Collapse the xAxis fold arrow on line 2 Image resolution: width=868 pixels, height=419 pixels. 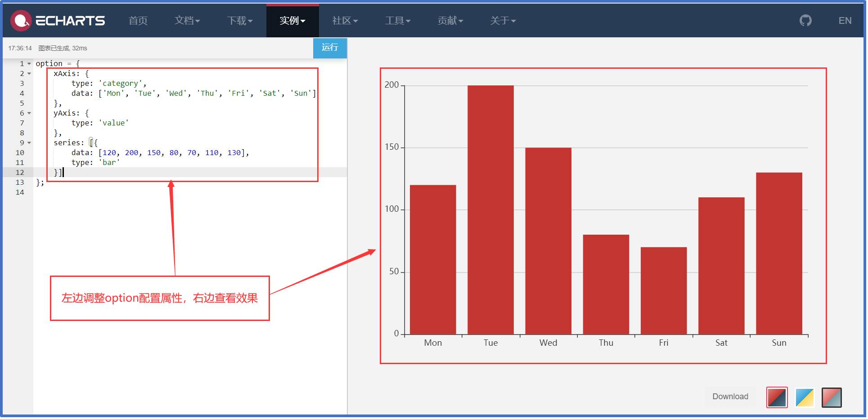(x=29, y=74)
